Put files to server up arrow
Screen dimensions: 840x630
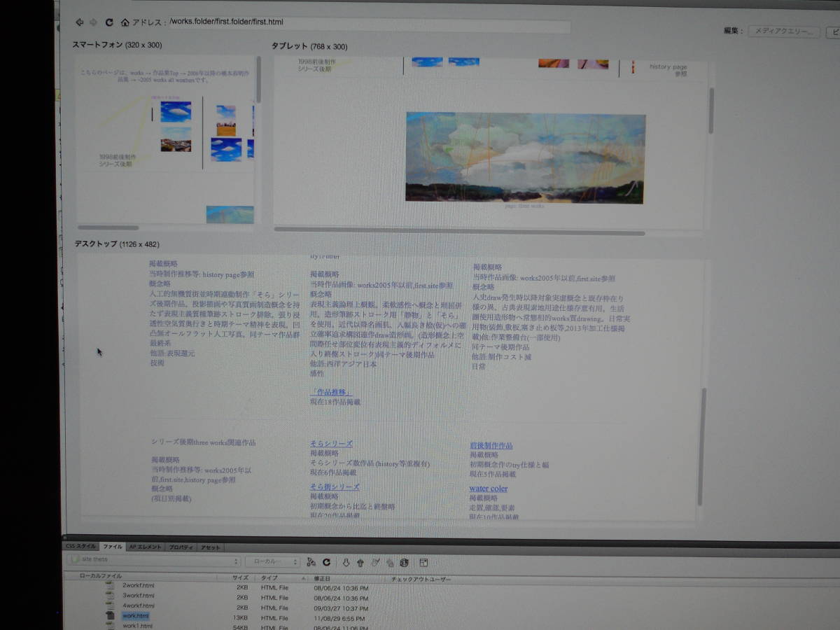click(x=360, y=562)
